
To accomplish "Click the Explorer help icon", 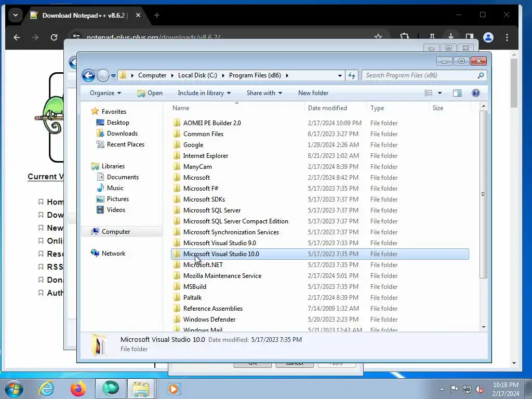I will [476, 93].
